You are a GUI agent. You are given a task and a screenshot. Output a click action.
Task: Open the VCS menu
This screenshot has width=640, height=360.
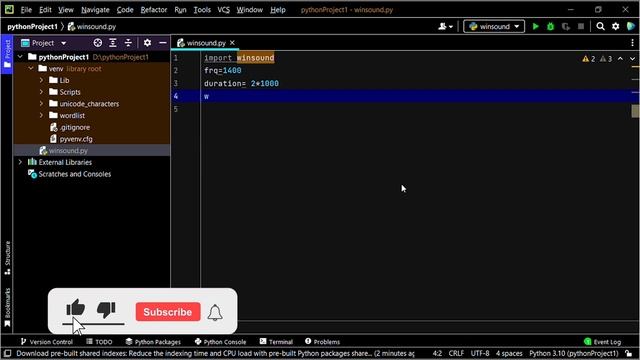coord(224,10)
